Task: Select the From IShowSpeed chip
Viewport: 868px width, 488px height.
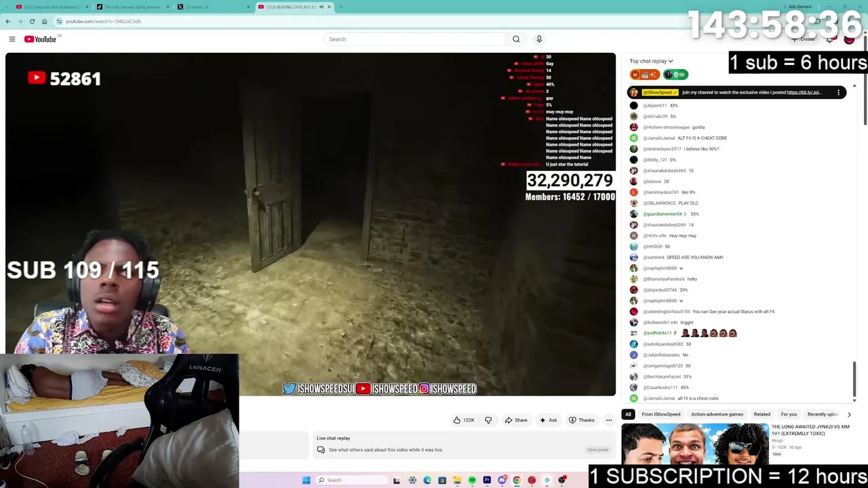Action: pyautogui.click(x=660, y=414)
